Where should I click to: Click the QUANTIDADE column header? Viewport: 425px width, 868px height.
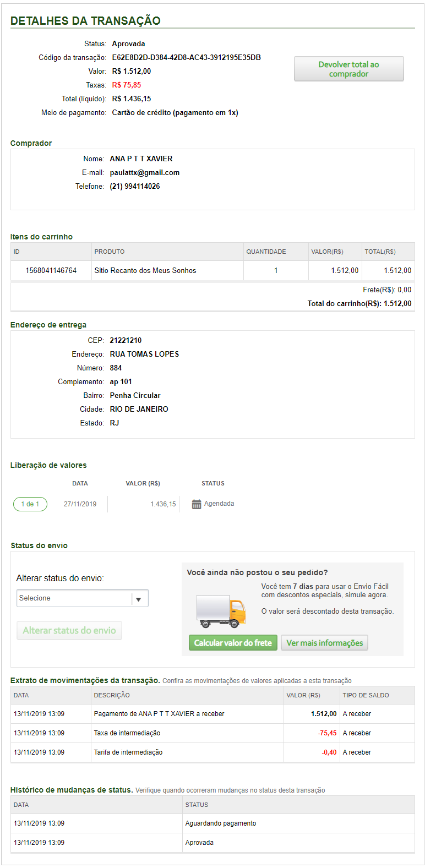tap(266, 252)
